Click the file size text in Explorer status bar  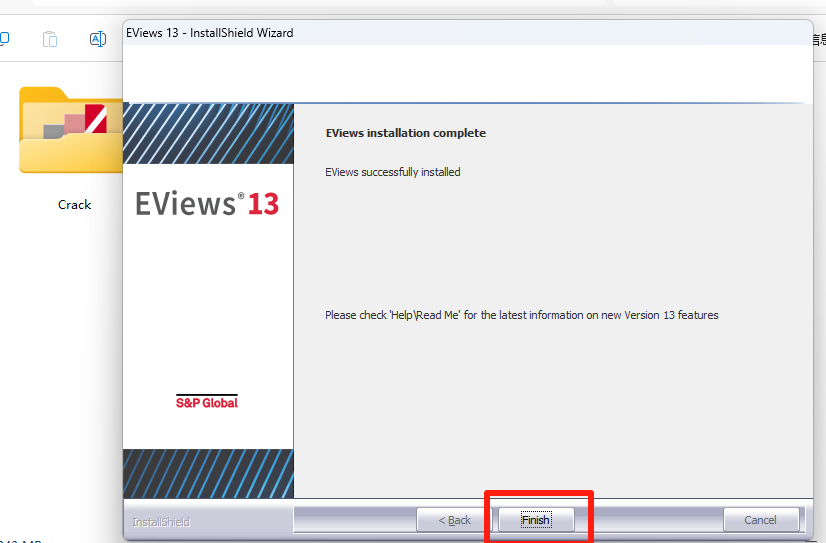[x=20, y=540]
